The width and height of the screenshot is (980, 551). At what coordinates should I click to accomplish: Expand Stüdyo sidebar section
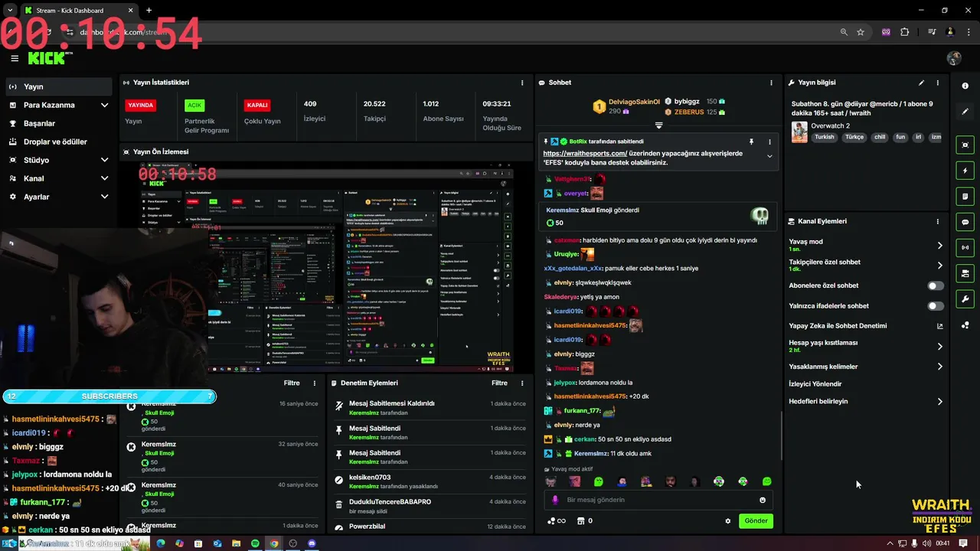pyautogui.click(x=104, y=160)
